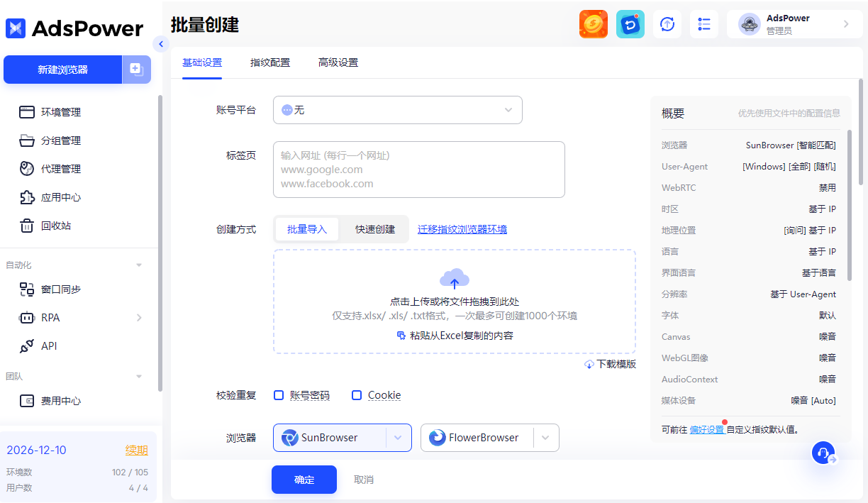Select the 批量导入 creation mode

pyautogui.click(x=307, y=229)
